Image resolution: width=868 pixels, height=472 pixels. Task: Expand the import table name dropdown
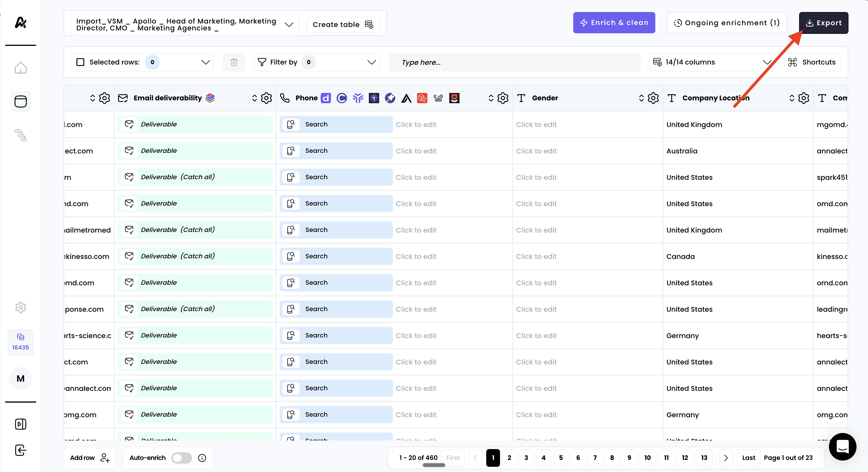289,25
